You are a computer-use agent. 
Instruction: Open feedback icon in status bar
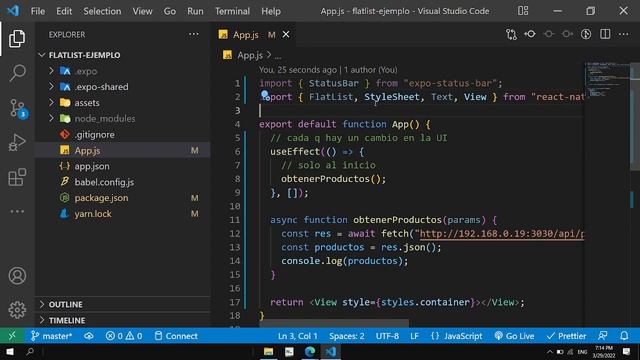(x=602, y=336)
